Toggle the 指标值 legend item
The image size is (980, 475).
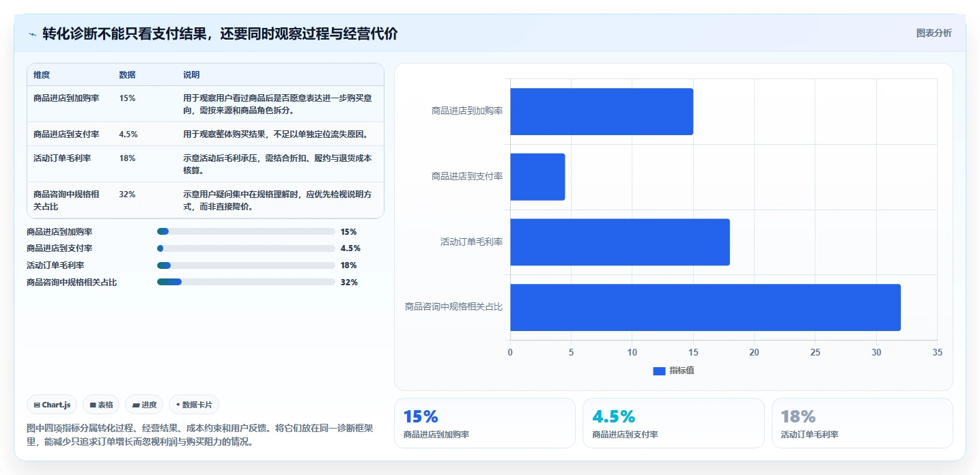tap(673, 371)
